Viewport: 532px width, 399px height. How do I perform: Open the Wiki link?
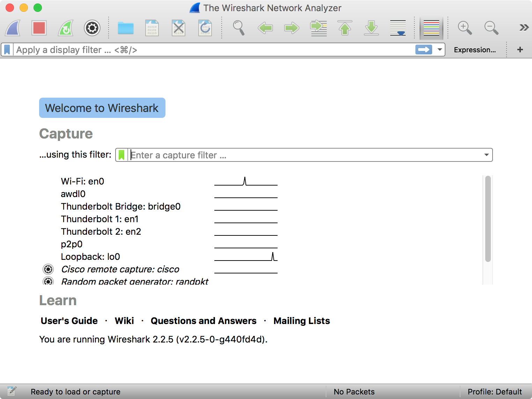coord(124,321)
